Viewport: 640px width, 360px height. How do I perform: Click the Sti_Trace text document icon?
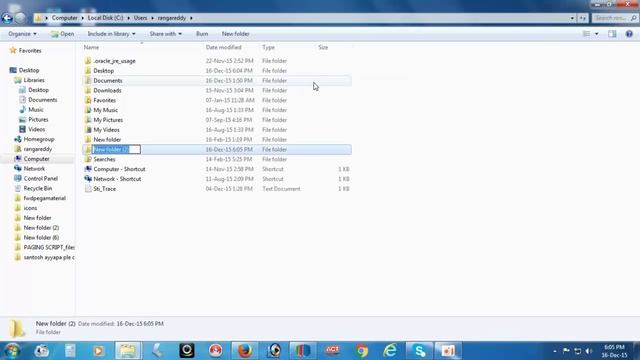(88, 189)
